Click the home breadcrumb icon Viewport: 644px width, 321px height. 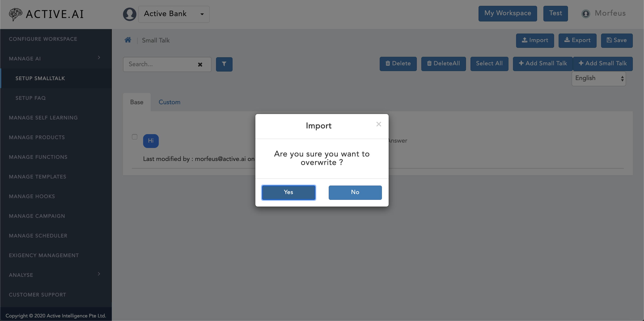[128, 40]
